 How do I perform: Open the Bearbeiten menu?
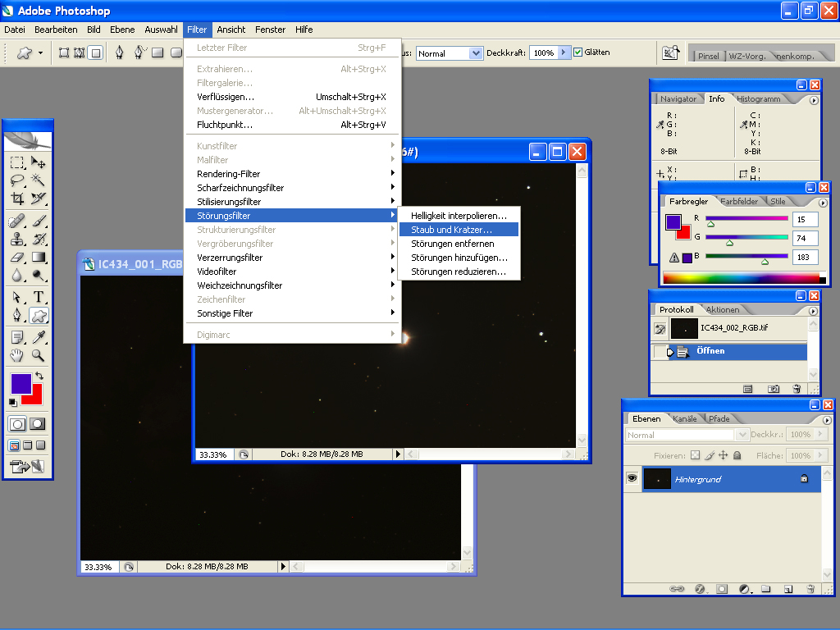click(x=56, y=30)
